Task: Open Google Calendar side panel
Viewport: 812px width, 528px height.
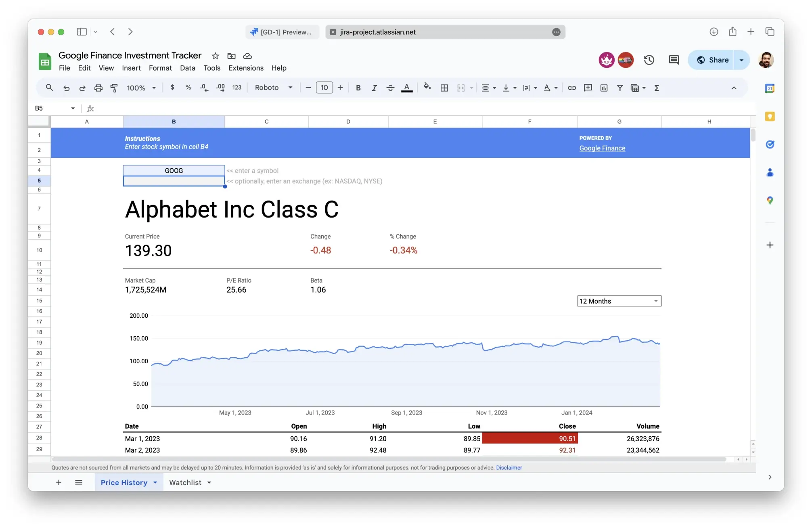Action: point(770,88)
